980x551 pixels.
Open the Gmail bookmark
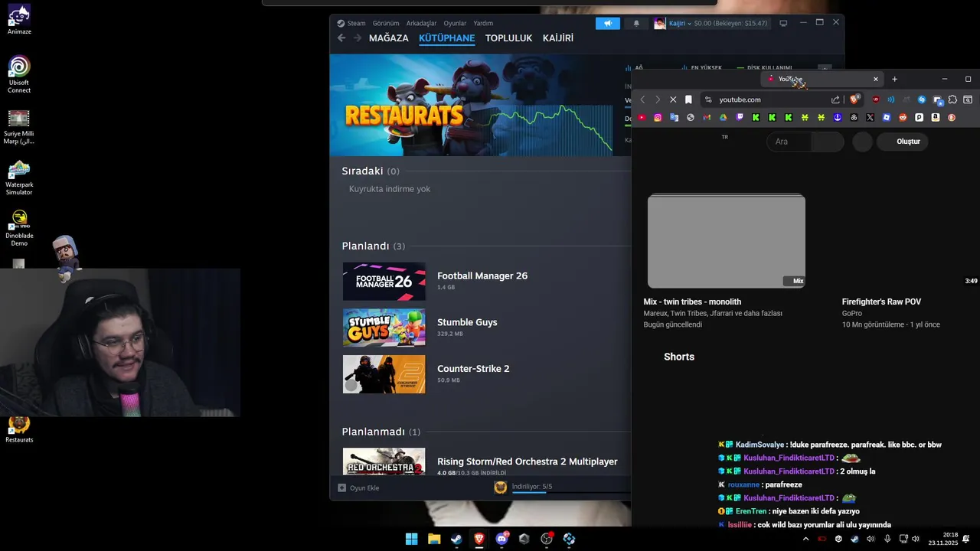click(x=707, y=118)
